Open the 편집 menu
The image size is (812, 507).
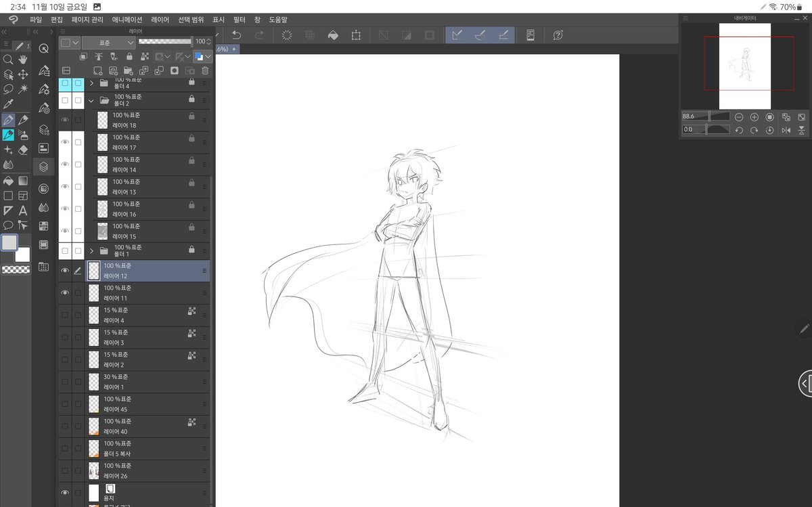click(57, 20)
